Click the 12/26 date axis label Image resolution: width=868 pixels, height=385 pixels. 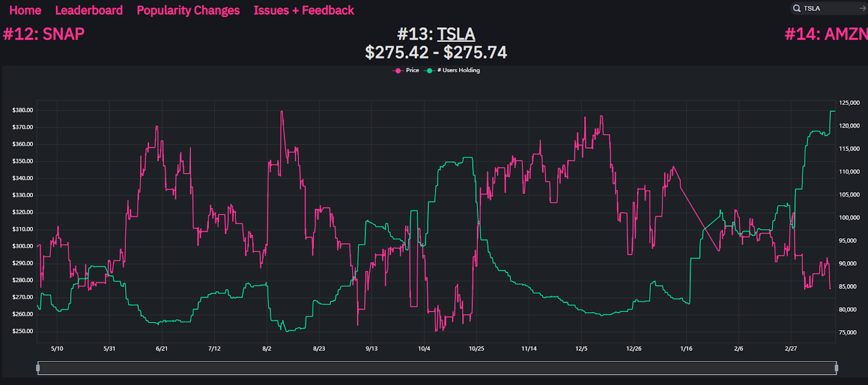634,349
